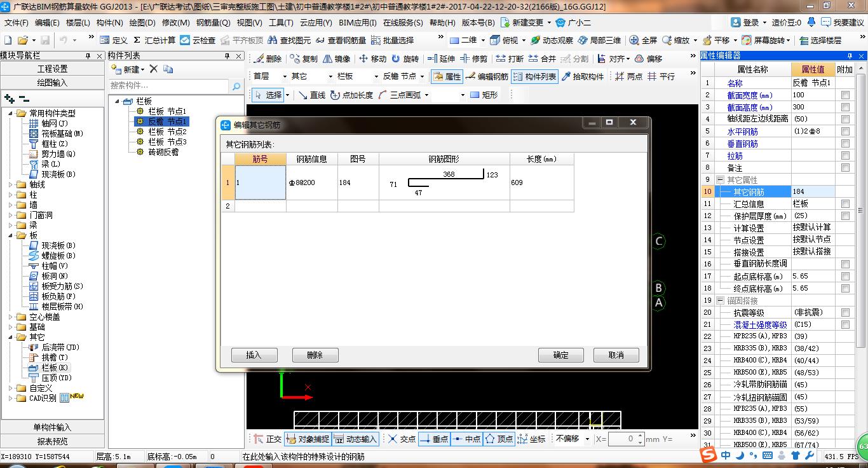Toggle 正交 orthogonal mode
Screen dimensions: 868x468
coord(268,439)
